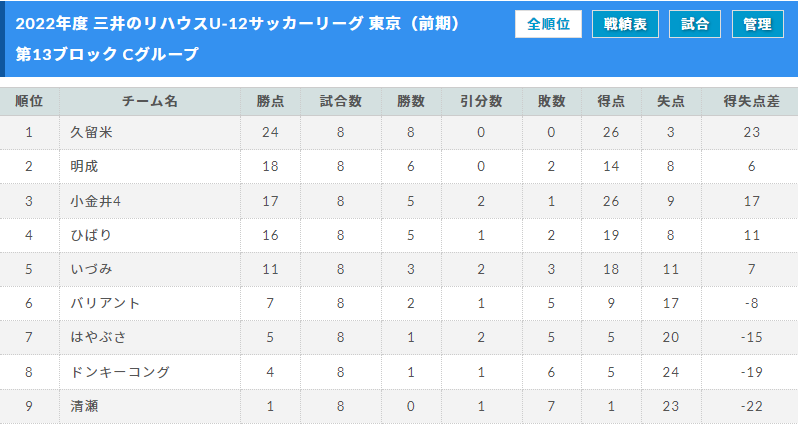Open the 管理 tab
This screenshot has width=798, height=425.
[757, 24]
